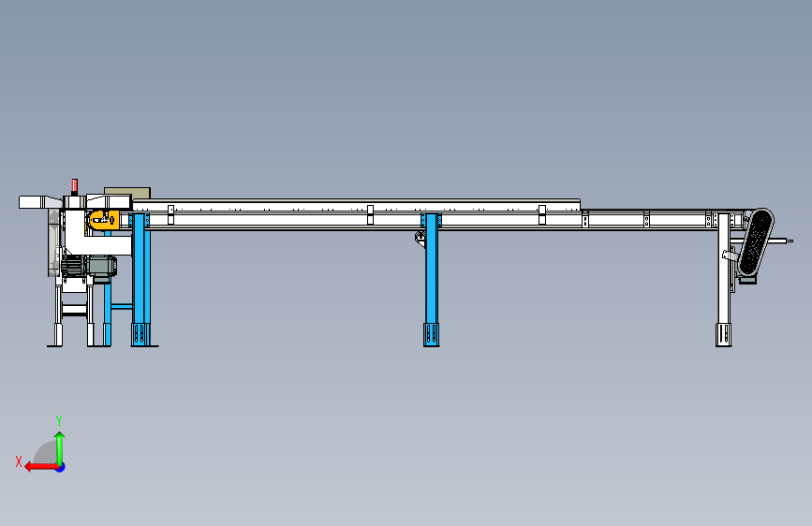This screenshot has height=526, width=812.
Task: Select the middle blue support leg
Action: coord(432,280)
